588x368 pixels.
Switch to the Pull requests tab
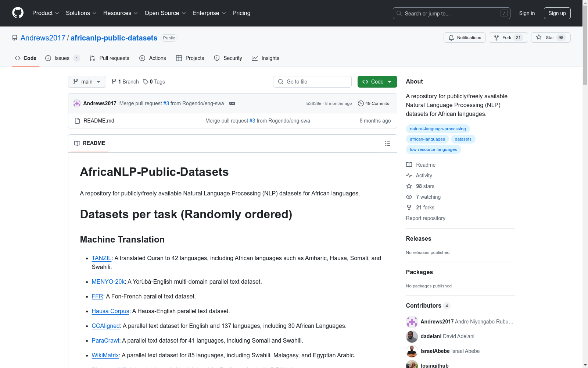(109, 58)
